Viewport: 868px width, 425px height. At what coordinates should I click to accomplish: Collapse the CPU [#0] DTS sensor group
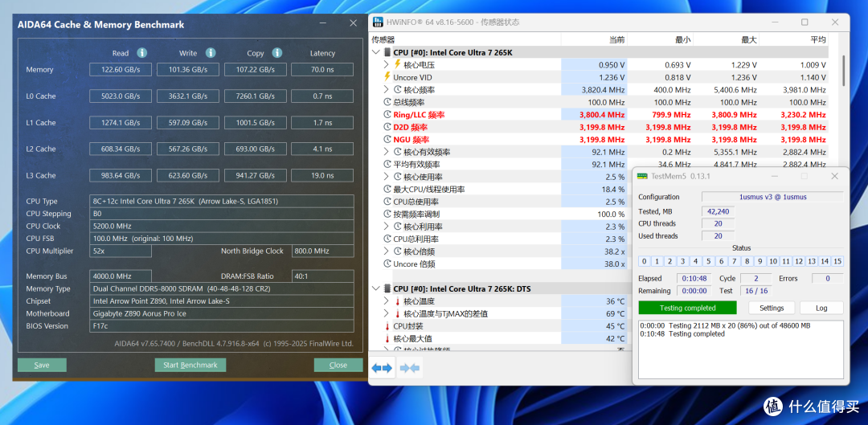[x=376, y=289]
